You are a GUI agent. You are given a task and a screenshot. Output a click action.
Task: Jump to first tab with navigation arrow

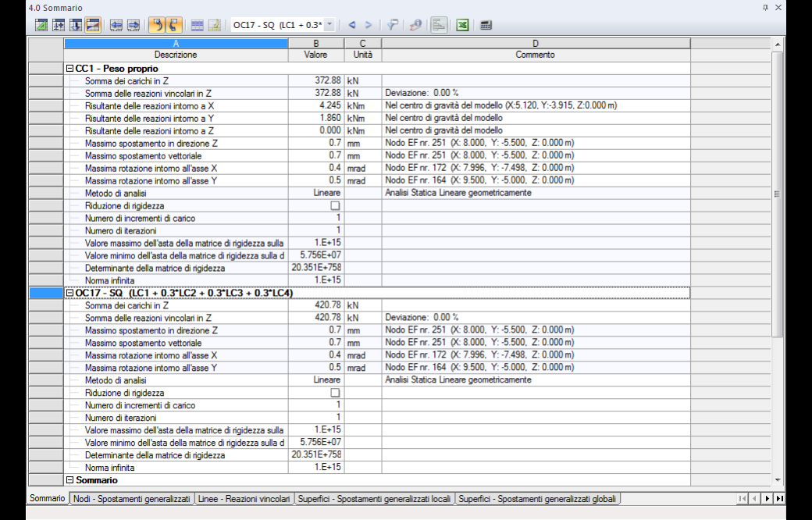point(742,498)
